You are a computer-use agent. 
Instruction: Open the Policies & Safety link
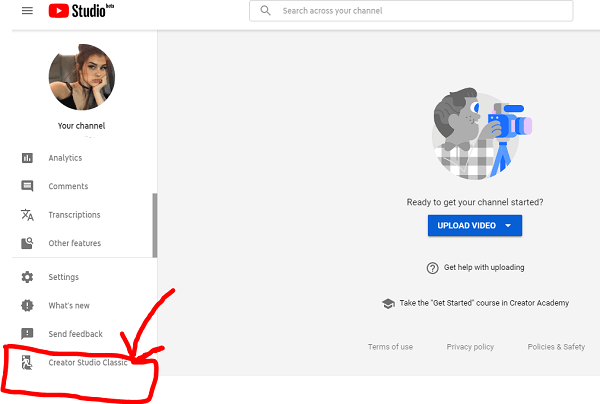556,347
